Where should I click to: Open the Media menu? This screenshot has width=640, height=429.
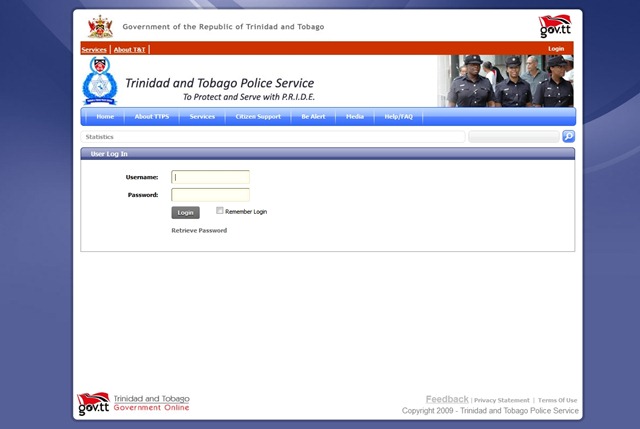coord(355,117)
